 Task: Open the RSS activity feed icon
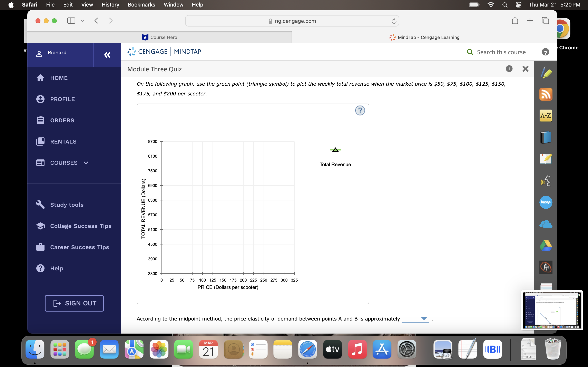546,94
